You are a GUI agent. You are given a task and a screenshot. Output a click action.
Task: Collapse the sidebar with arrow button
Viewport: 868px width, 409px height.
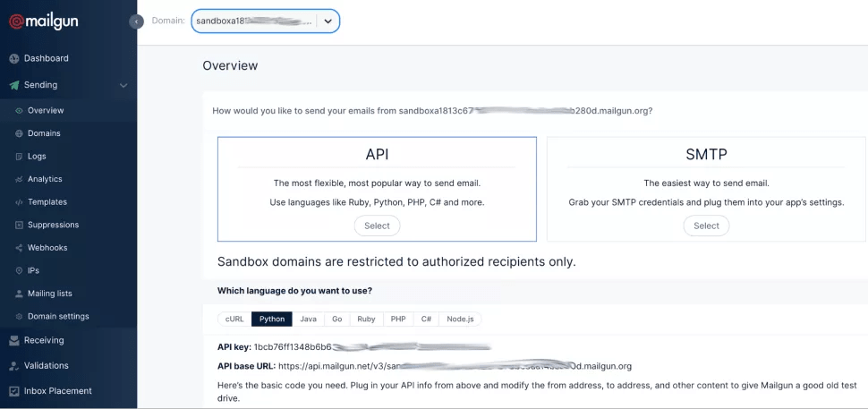pyautogui.click(x=136, y=21)
